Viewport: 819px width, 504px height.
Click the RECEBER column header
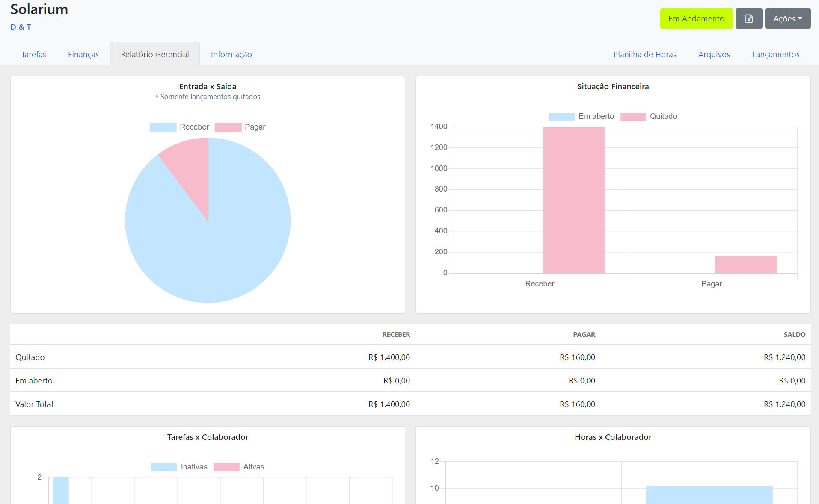(x=396, y=334)
